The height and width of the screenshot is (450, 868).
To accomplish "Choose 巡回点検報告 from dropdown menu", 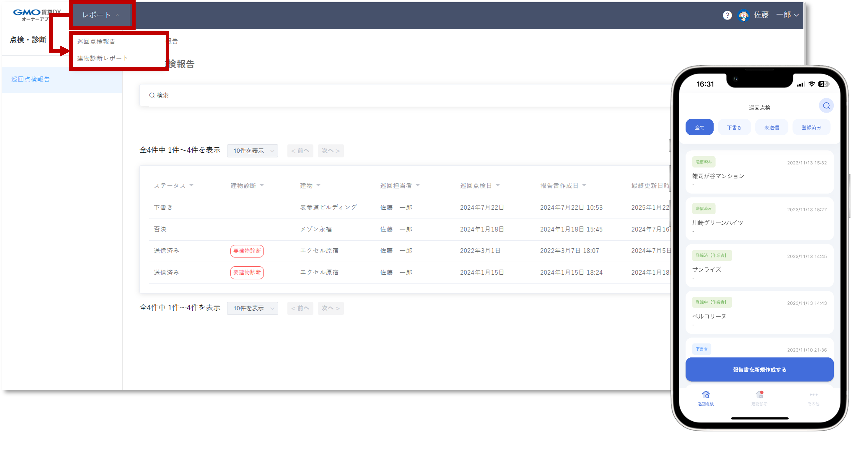I will [96, 41].
